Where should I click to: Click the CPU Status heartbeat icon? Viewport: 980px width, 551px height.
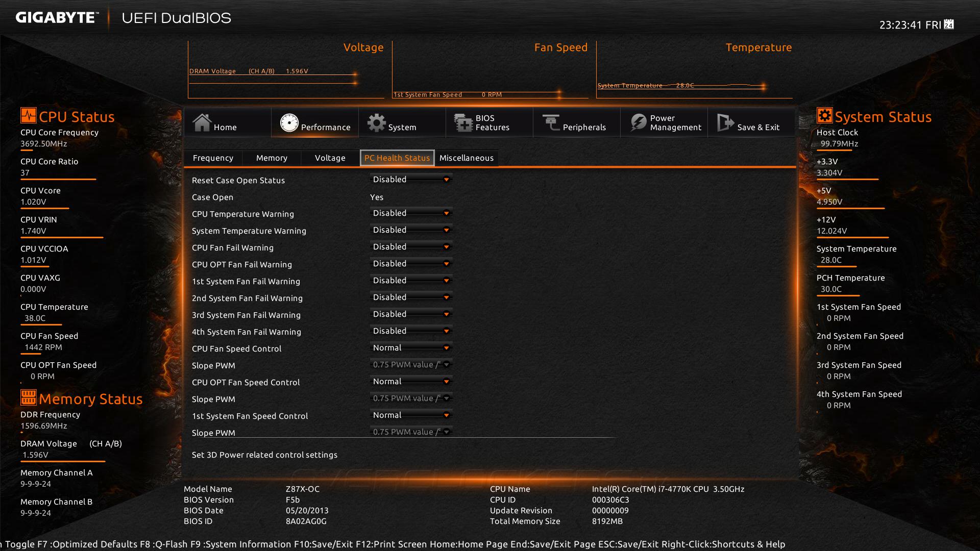point(28,115)
